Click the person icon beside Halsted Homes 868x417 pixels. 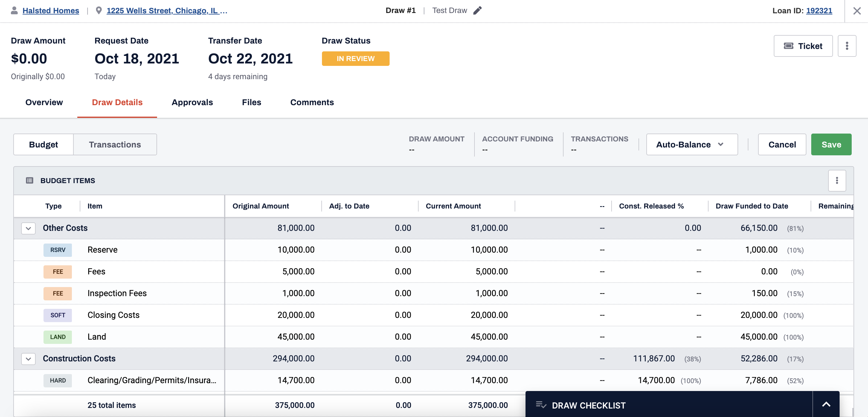point(14,11)
